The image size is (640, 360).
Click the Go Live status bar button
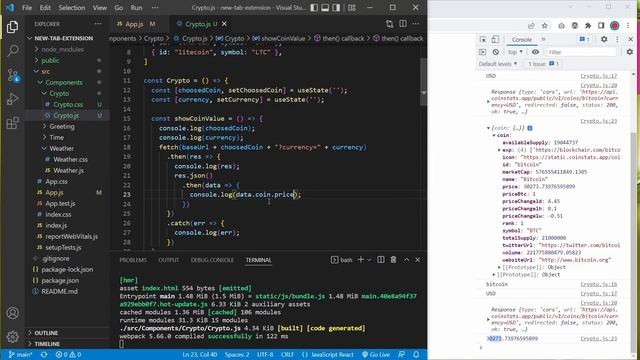tap(376, 355)
